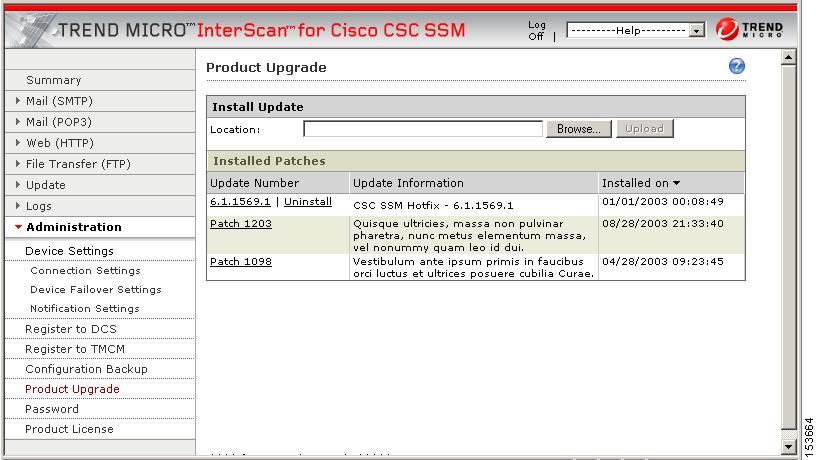Click the Browse... button
Image resolution: width=816 pixels, height=460 pixels.
click(x=579, y=129)
